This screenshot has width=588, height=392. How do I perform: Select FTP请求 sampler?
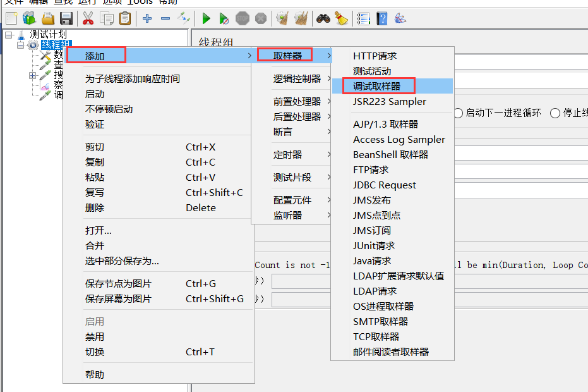click(x=392, y=169)
